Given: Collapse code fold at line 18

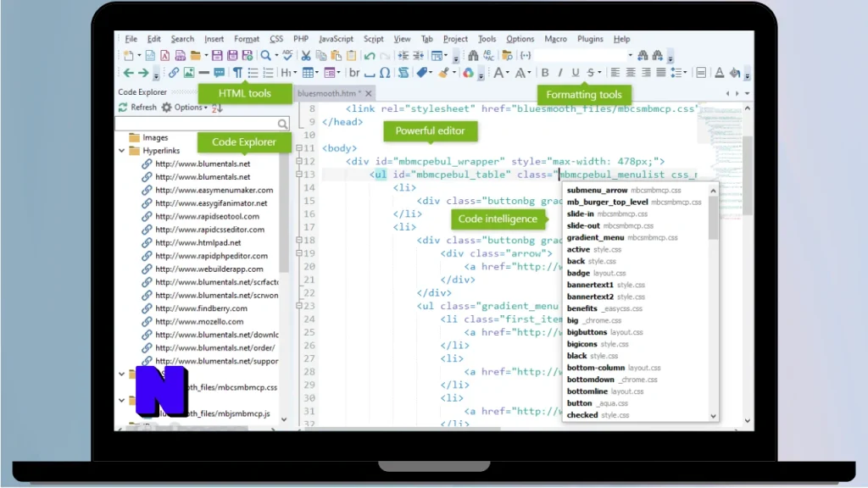Looking at the screenshot, I should pyautogui.click(x=299, y=240).
